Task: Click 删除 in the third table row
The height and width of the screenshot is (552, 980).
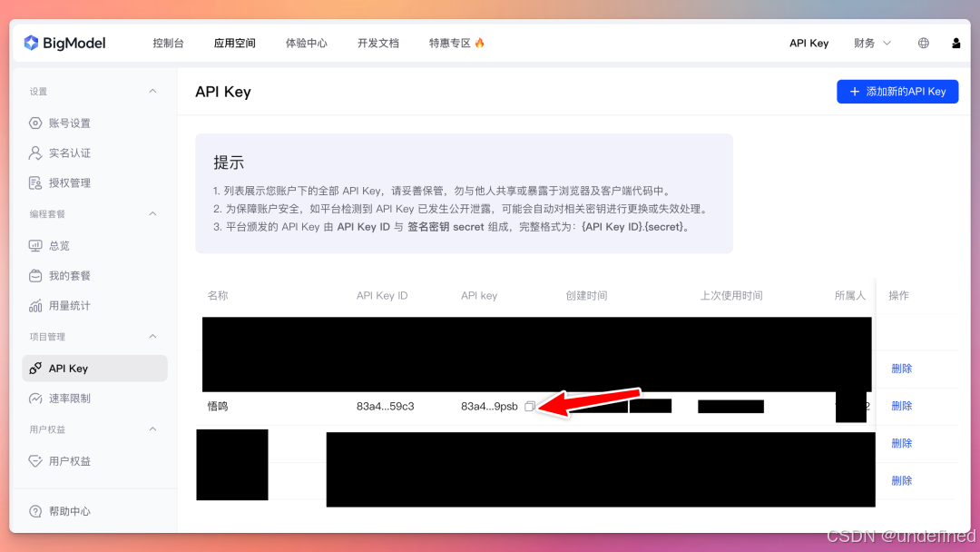Action: (x=901, y=443)
